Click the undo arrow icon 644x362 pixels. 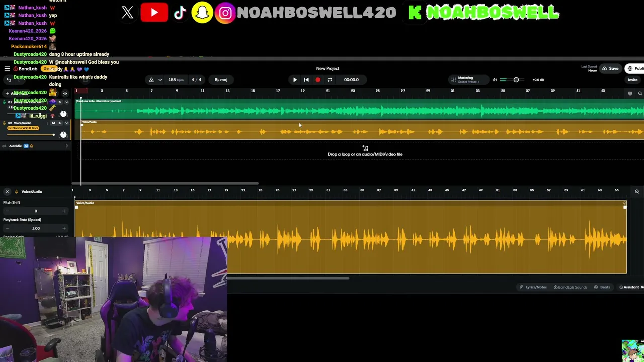click(8, 80)
